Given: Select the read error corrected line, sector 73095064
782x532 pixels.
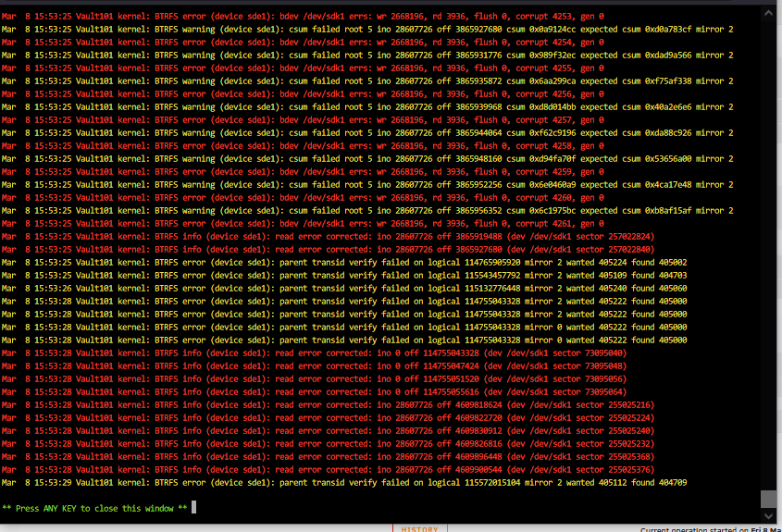Looking at the screenshot, I should [x=315, y=392].
